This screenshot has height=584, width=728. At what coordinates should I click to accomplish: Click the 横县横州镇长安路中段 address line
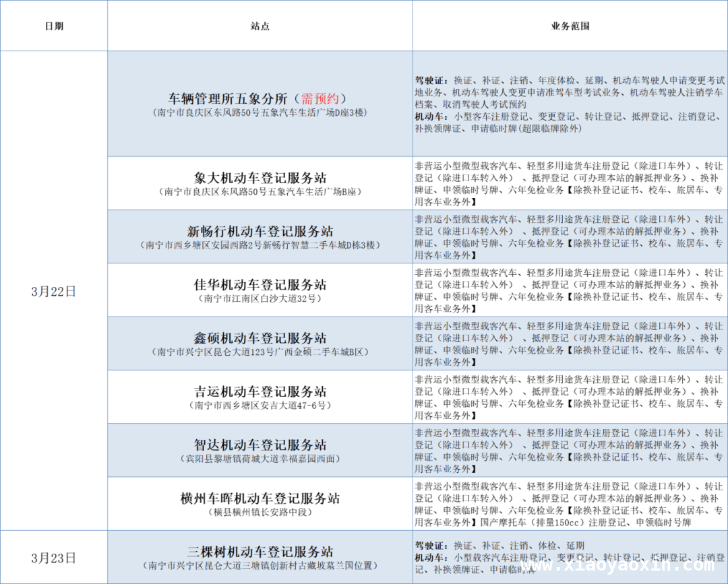(x=260, y=512)
